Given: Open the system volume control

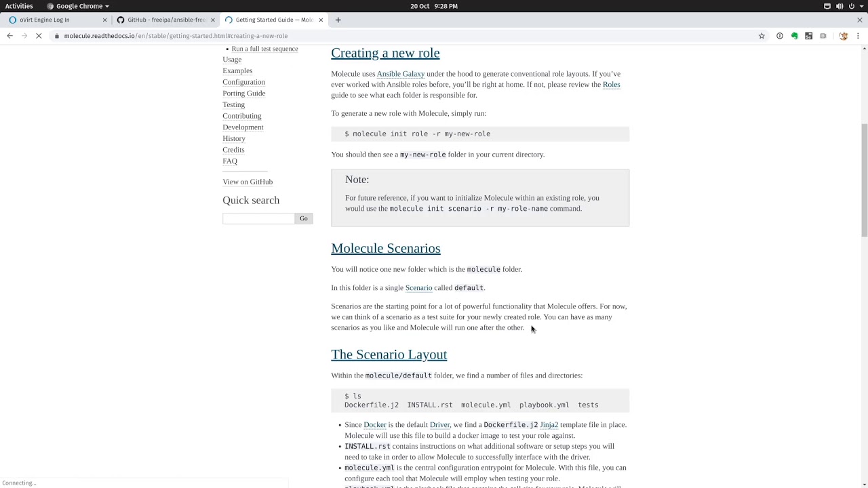Looking at the screenshot, I should (x=840, y=6).
